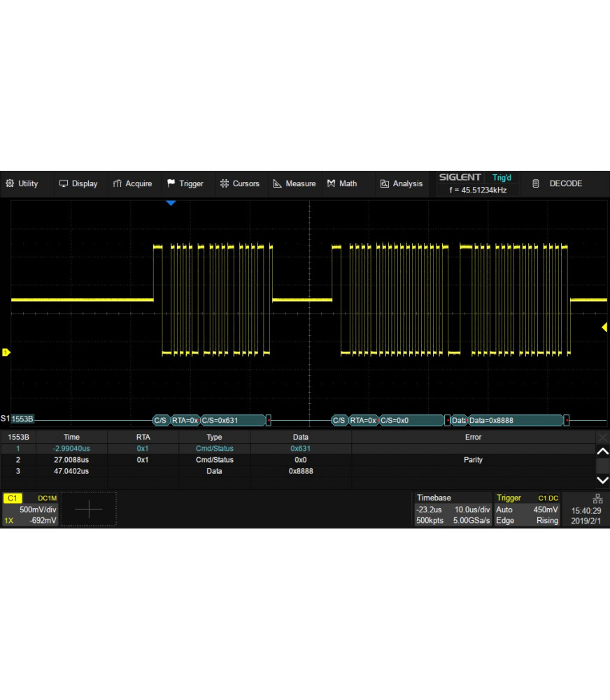Open the Cursors menu

[x=239, y=183]
